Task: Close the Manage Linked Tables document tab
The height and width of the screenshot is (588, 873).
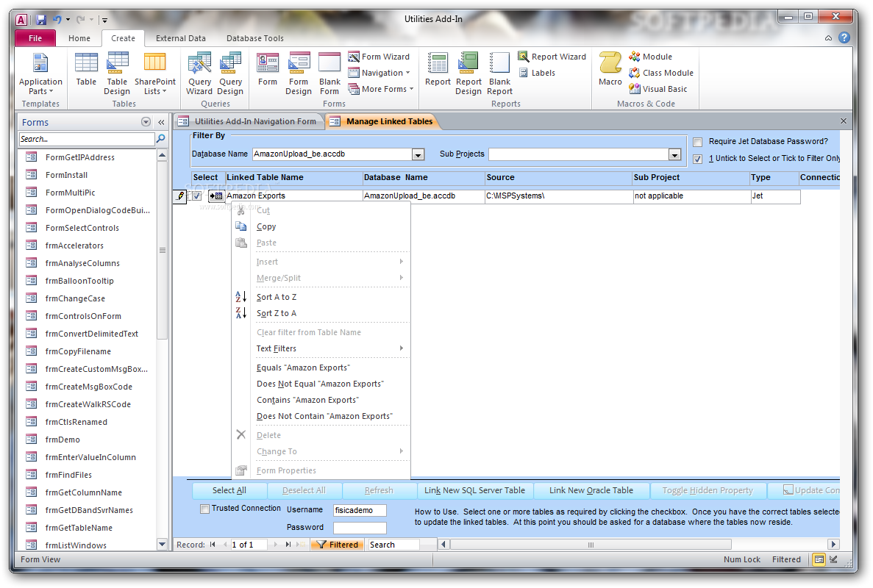Action: tap(844, 121)
